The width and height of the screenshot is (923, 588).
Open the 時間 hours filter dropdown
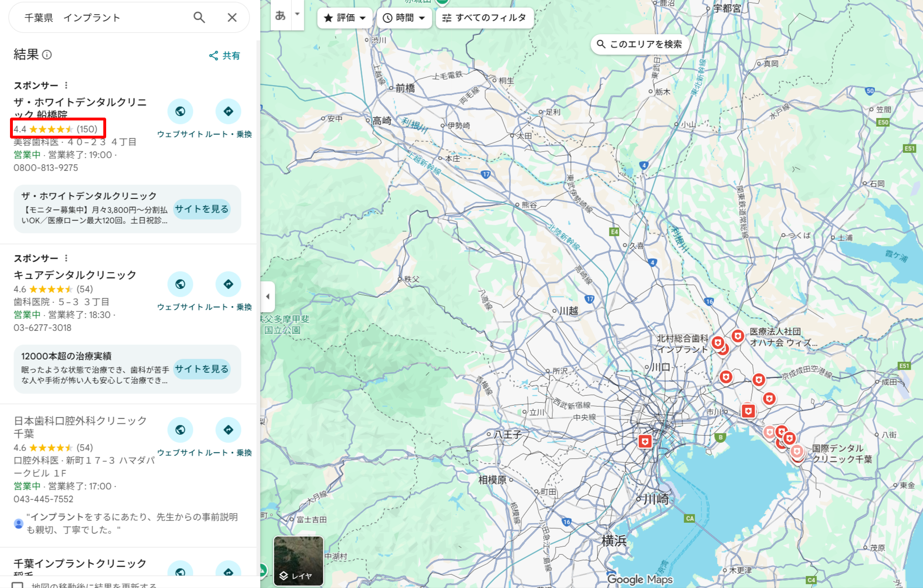click(x=404, y=18)
